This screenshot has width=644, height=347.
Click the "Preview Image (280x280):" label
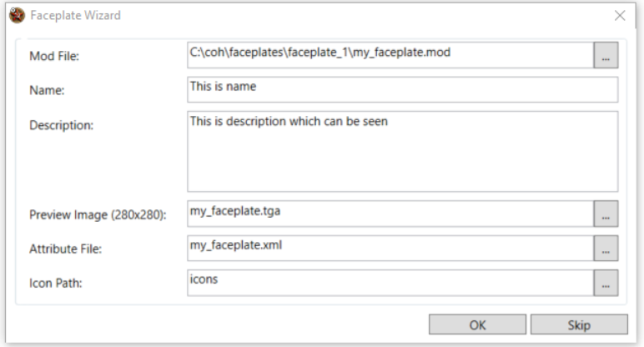tap(98, 215)
